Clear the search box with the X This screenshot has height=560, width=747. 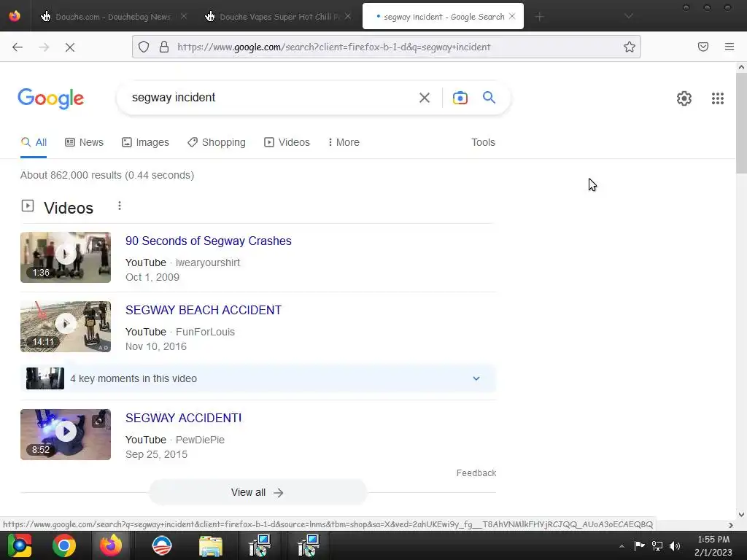(424, 98)
